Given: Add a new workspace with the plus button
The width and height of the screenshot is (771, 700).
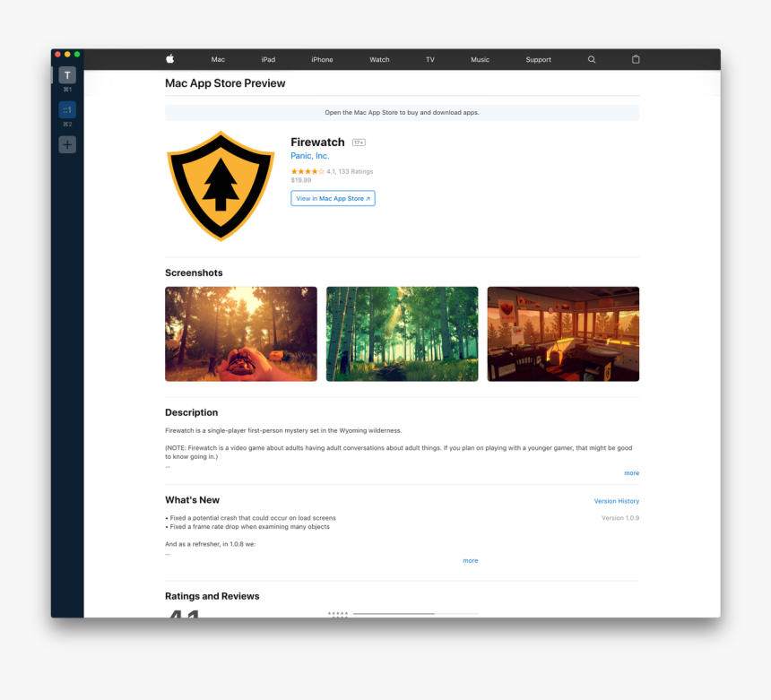Looking at the screenshot, I should coord(67,144).
